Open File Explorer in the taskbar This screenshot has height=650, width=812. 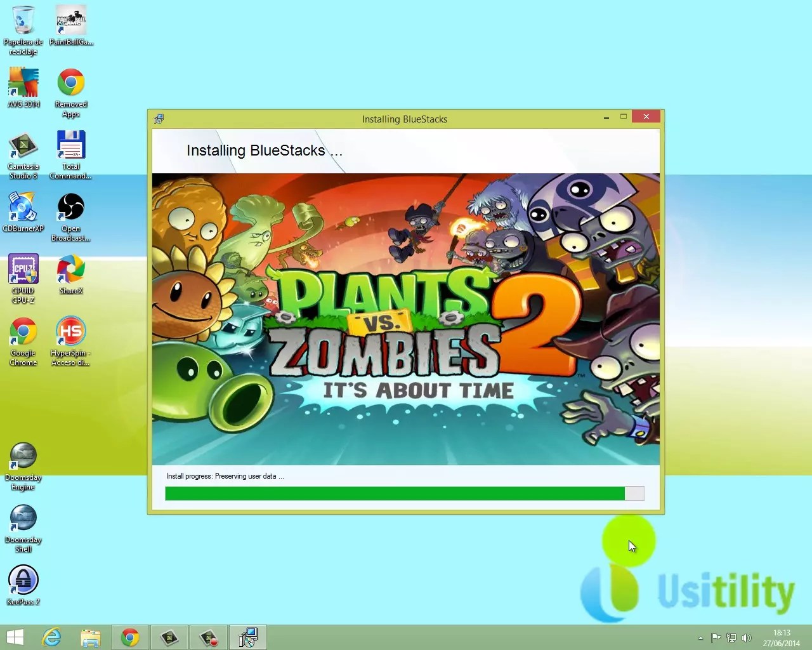click(91, 637)
